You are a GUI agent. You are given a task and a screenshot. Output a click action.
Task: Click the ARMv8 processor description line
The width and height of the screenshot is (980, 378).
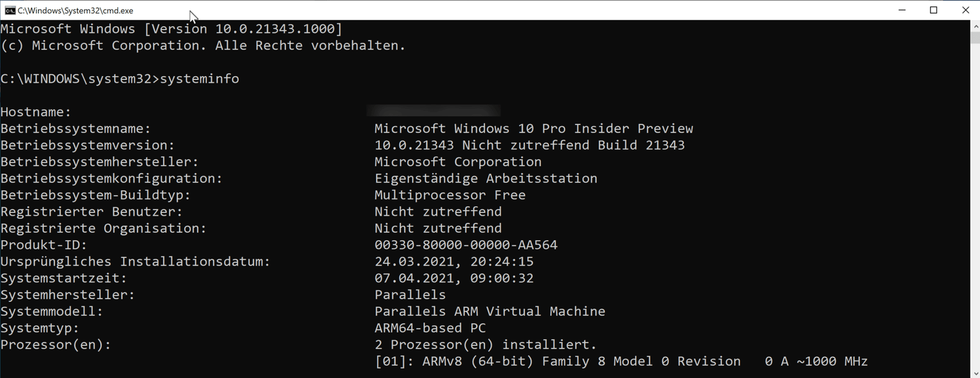click(621, 361)
